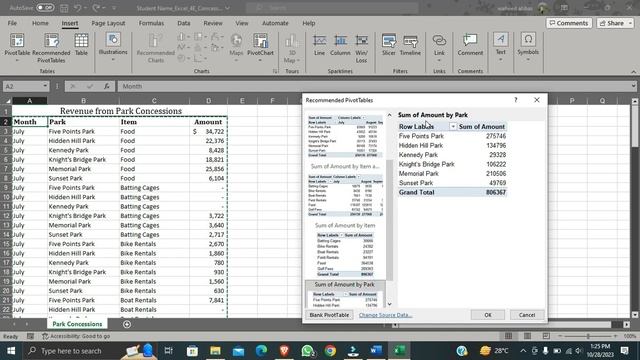Image resolution: width=640 pixels, height=360 pixels.
Task: Switch to the View tab
Action: [242, 23]
